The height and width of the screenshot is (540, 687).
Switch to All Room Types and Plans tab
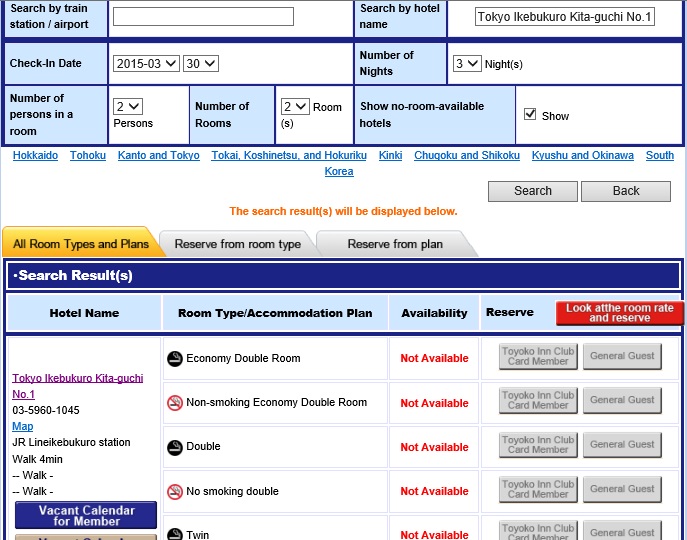point(81,244)
